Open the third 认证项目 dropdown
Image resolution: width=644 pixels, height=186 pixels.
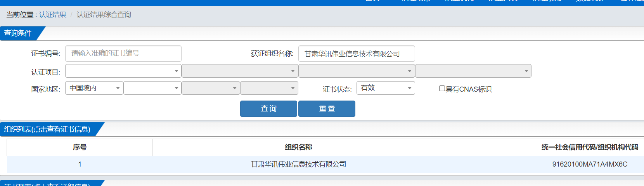click(357, 71)
